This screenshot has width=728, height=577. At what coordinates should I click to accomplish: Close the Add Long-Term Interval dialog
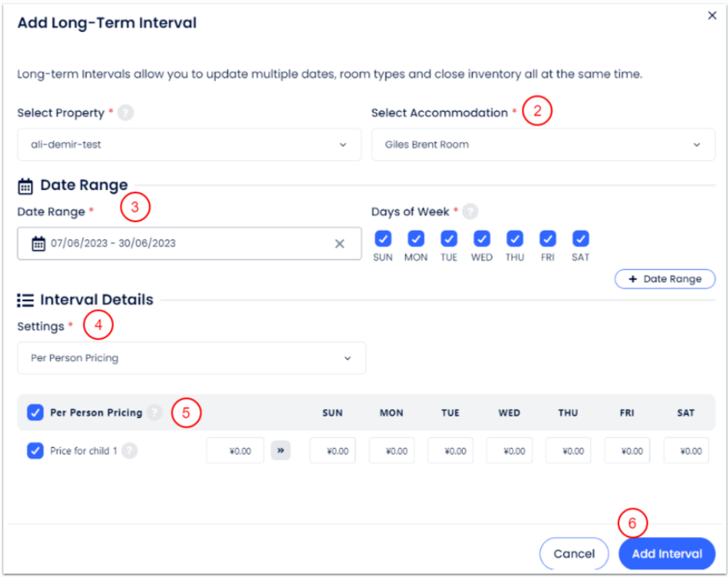tap(712, 16)
